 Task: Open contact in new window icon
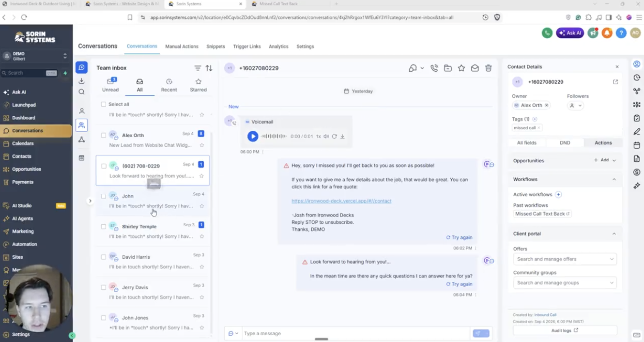coord(615,82)
